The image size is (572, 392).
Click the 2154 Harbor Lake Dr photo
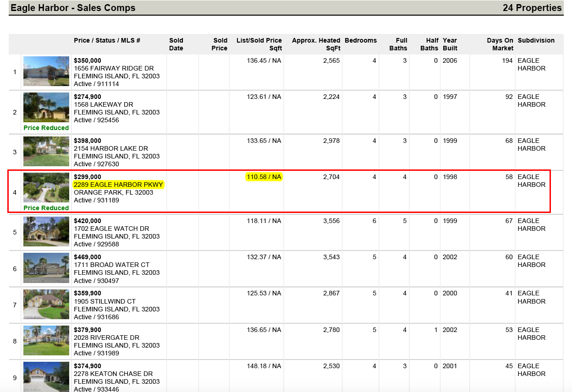pos(46,152)
